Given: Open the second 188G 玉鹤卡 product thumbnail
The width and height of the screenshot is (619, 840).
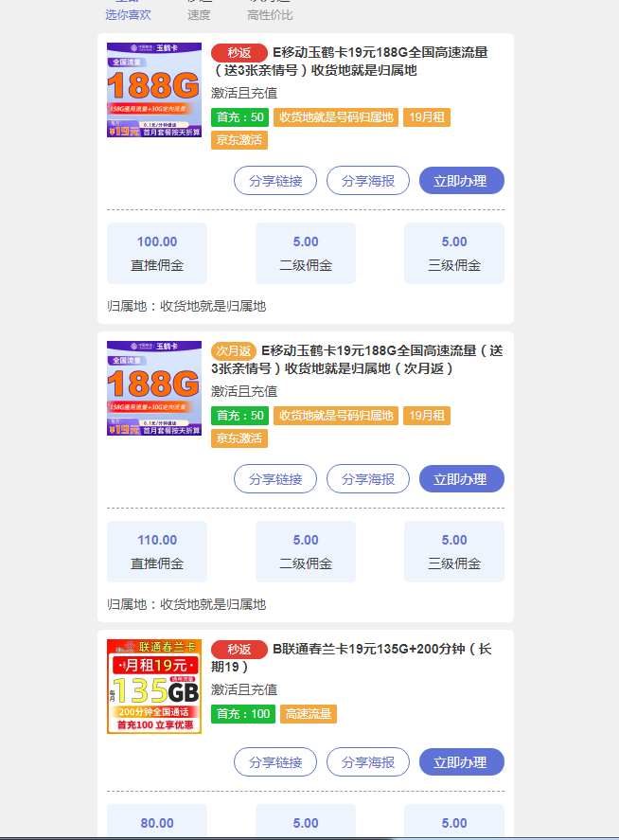Looking at the screenshot, I should point(154,388).
